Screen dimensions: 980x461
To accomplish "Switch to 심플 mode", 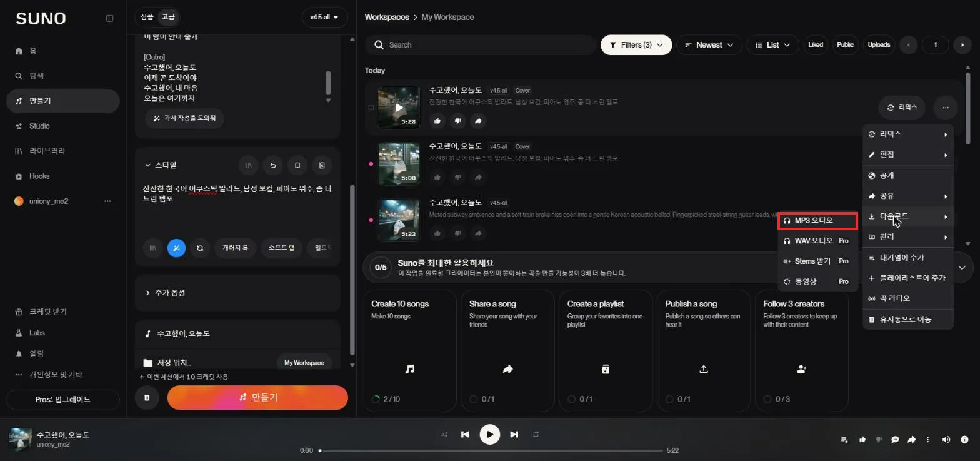I will point(147,17).
